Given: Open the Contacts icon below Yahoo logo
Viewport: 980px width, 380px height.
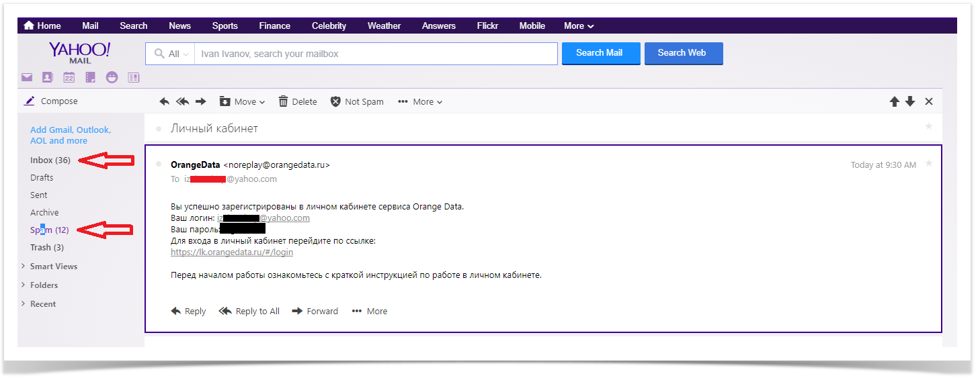Looking at the screenshot, I should (x=47, y=77).
